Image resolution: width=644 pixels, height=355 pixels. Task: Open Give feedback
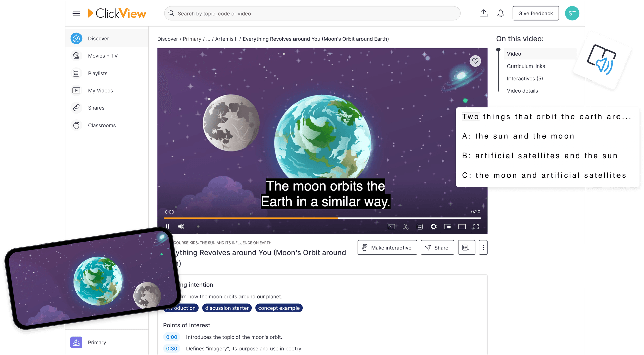click(535, 13)
